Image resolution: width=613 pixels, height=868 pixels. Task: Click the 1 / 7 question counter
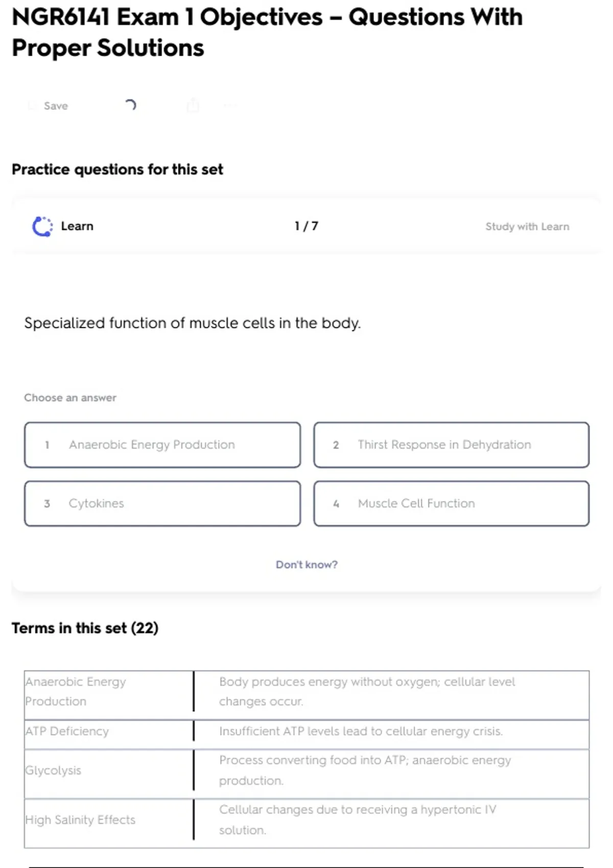(306, 226)
